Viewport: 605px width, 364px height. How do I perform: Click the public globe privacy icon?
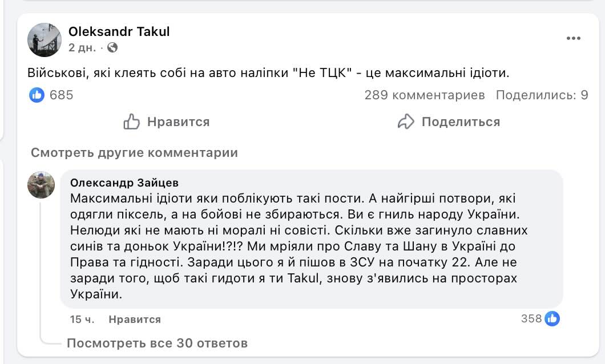pyautogui.click(x=112, y=48)
